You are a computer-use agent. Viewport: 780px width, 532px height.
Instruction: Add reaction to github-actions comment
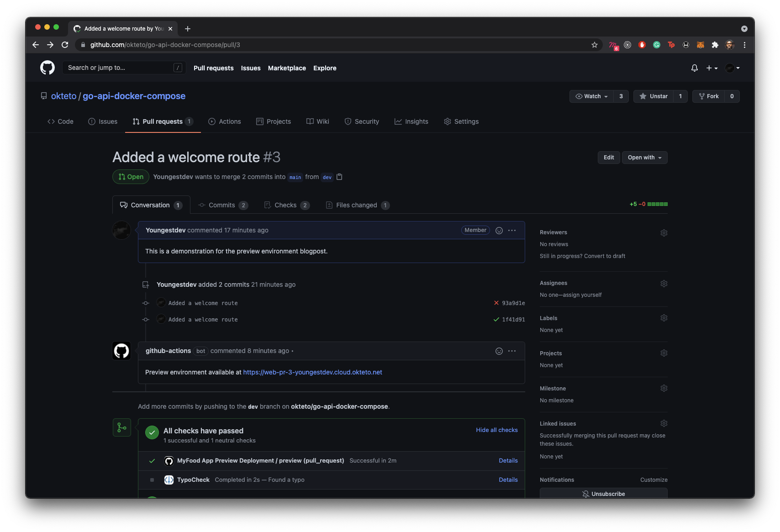499,351
